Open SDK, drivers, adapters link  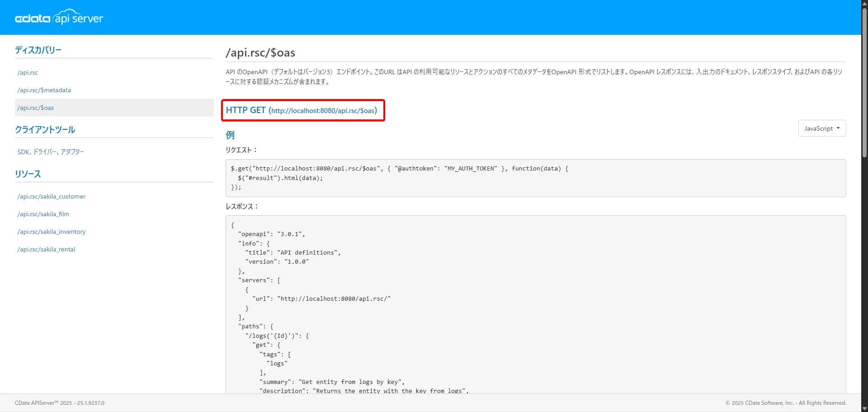coord(51,152)
